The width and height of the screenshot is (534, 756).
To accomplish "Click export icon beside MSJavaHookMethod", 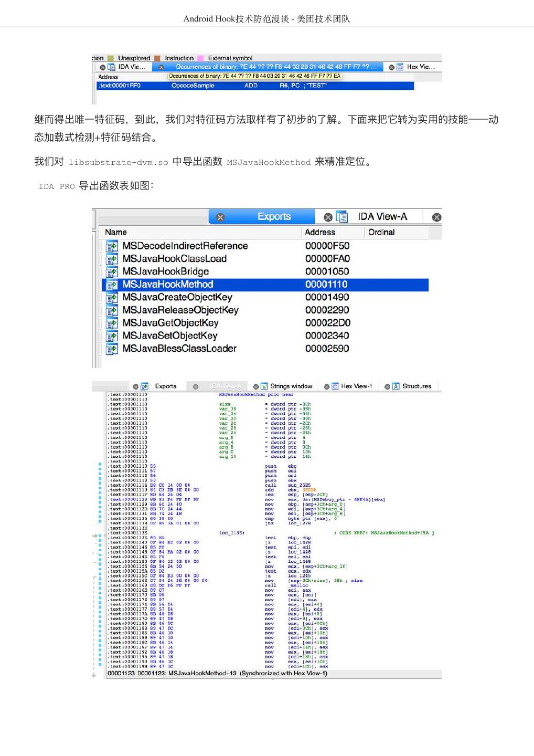I will pyautogui.click(x=112, y=285).
